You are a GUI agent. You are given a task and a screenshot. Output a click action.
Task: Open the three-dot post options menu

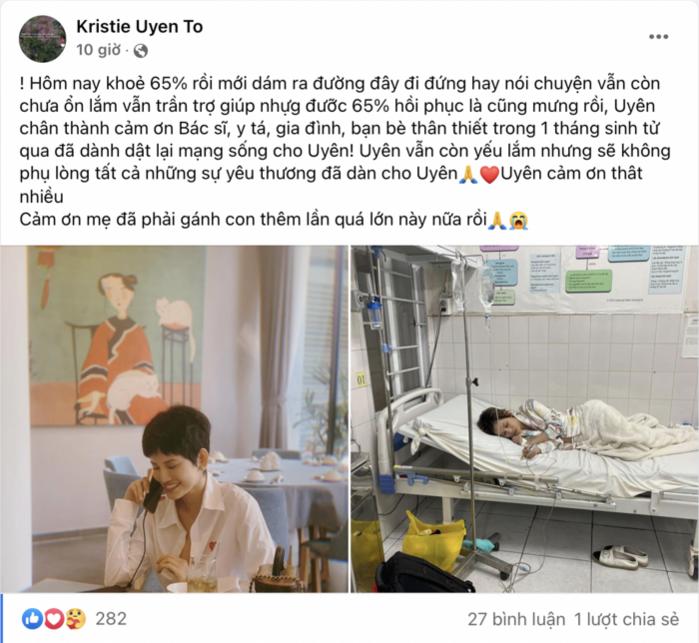pos(658,37)
